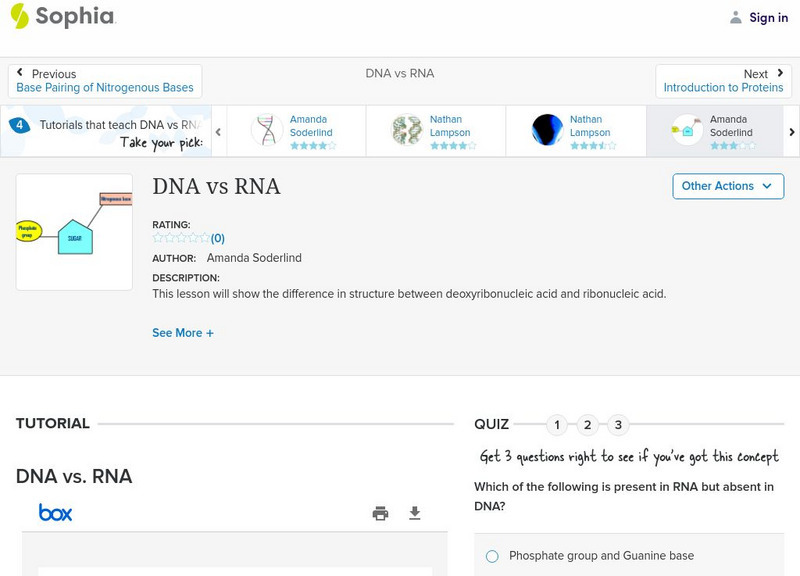
Task: Open Previous: Base Pairing of Nitrogenous Bases
Action: [x=105, y=81]
